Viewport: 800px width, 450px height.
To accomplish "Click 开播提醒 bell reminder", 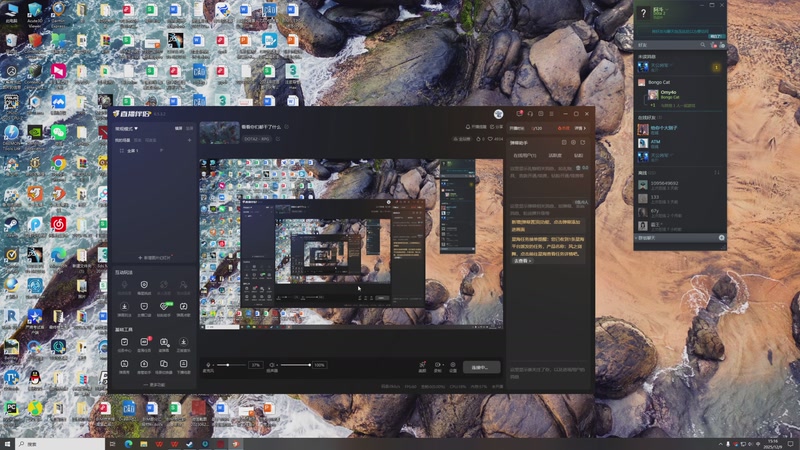I will click(476, 127).
